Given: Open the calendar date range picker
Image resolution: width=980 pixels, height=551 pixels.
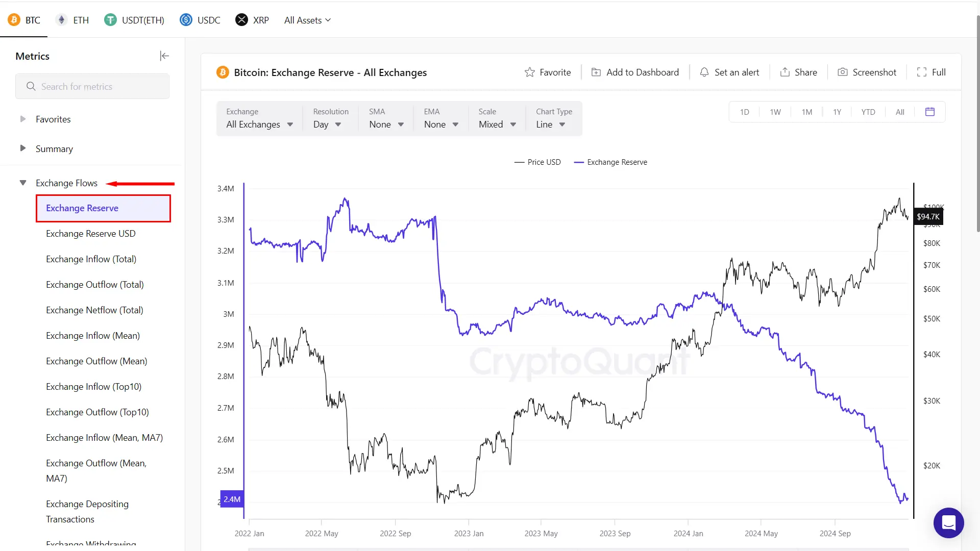Looking at the screenshot, I should [930, 112].
